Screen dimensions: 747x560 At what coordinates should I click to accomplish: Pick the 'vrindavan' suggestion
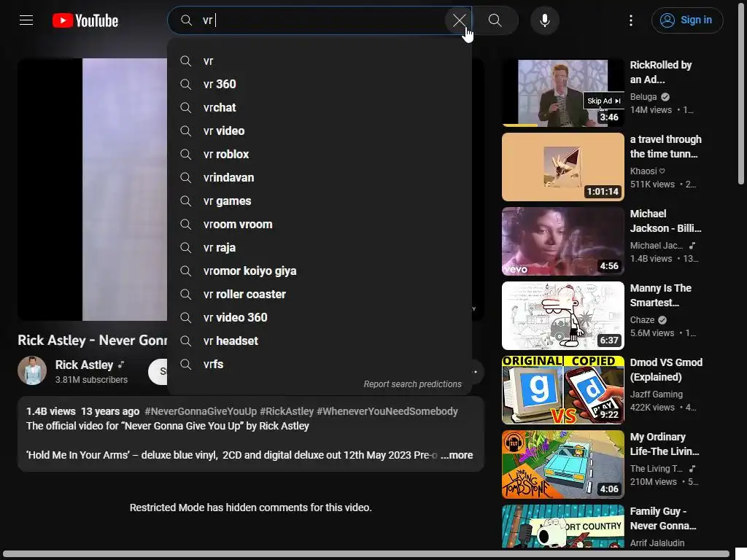pos(320,178)
